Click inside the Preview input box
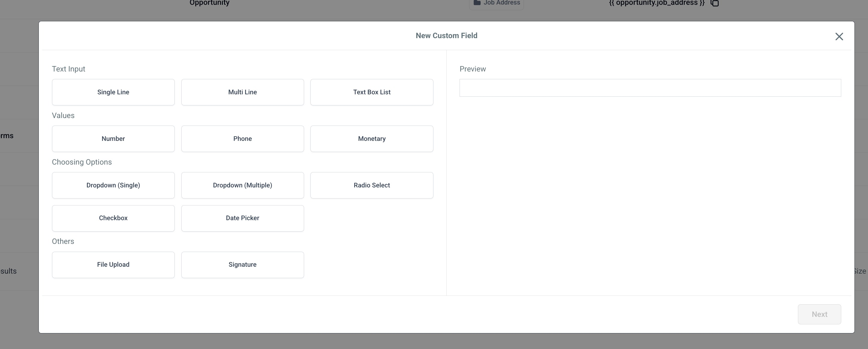 [650, 88]
